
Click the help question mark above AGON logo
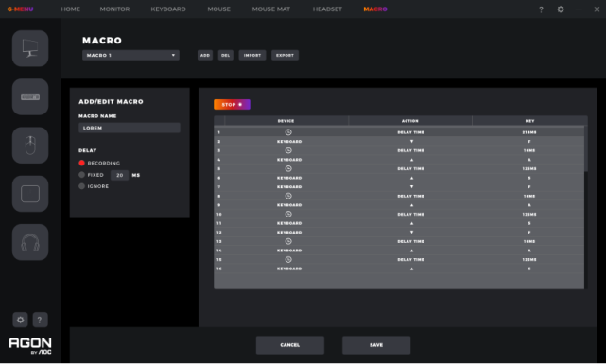(40, 320)
